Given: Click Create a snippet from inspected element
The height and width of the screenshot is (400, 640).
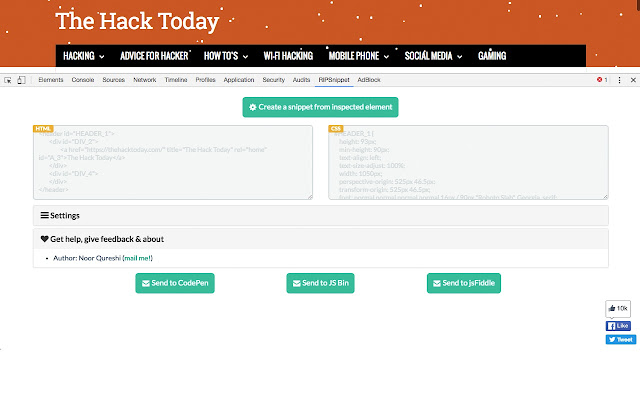Looking at the screenshot, I should coord(320,107).
